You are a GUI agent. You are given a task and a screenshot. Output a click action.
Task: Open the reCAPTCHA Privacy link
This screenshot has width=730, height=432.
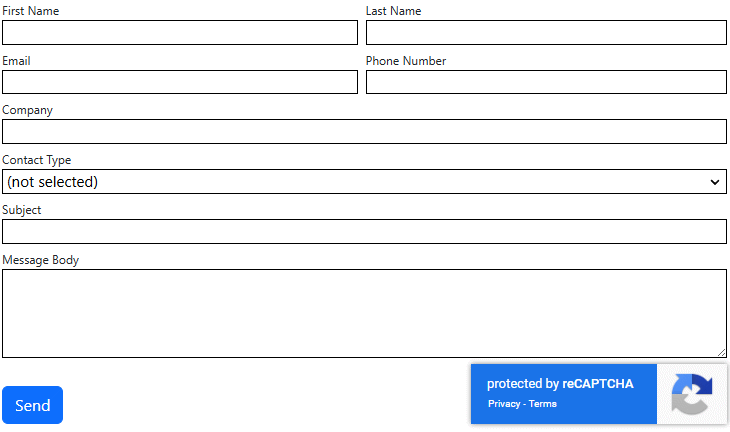(x=504, y=404)
